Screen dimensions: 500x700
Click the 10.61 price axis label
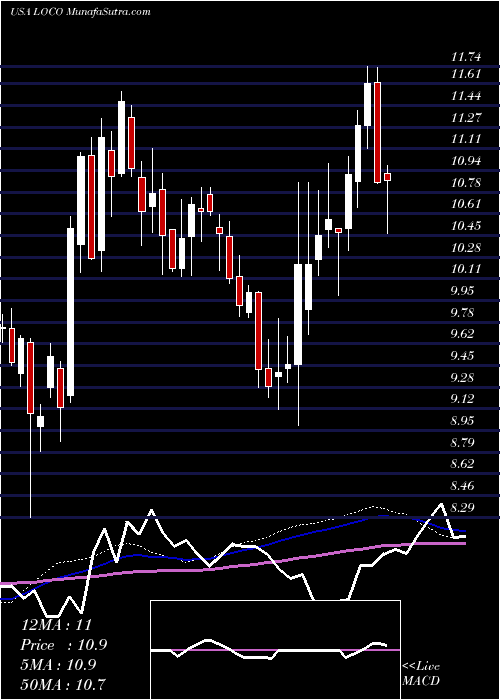click(x=466, y=204)
